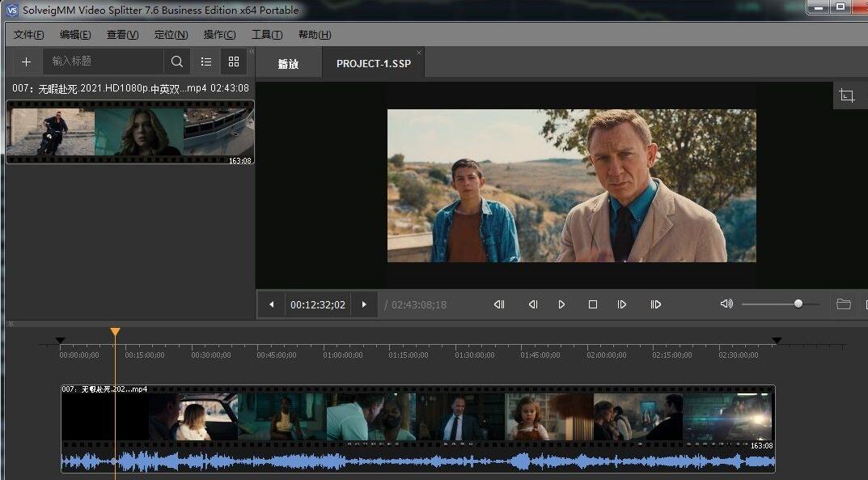This screenshot has height=480, width=868.
Task: Step forward one frame
Action: click(621, 304)
